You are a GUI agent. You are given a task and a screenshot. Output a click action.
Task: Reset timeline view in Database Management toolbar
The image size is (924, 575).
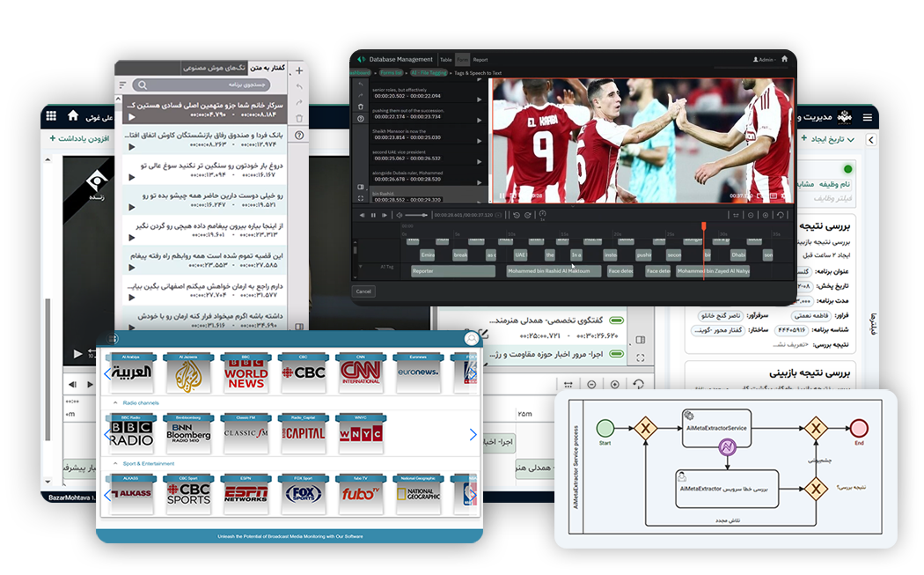click(x=781, y=215)
